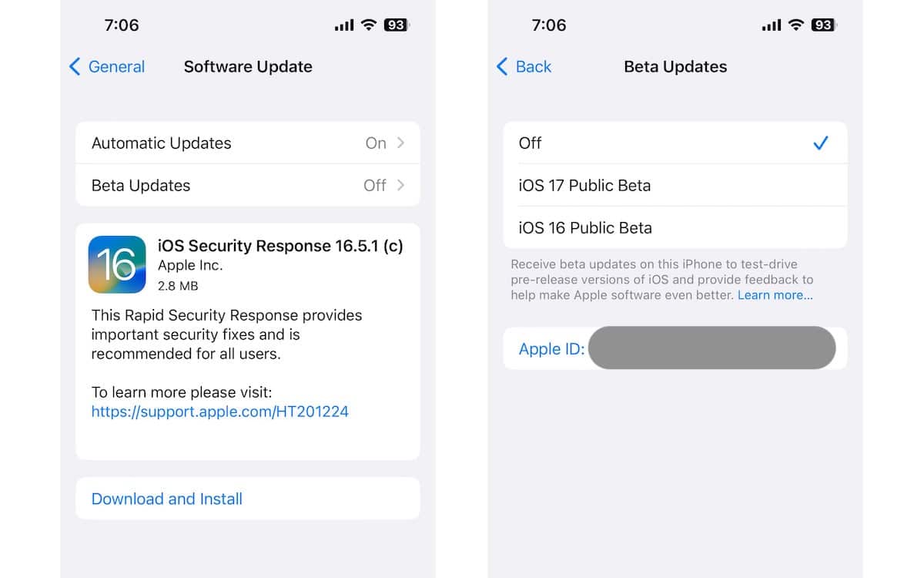
Task: Click the Wi-Fi icon on Beta Updates screen
Action: [x=795, y=25]
